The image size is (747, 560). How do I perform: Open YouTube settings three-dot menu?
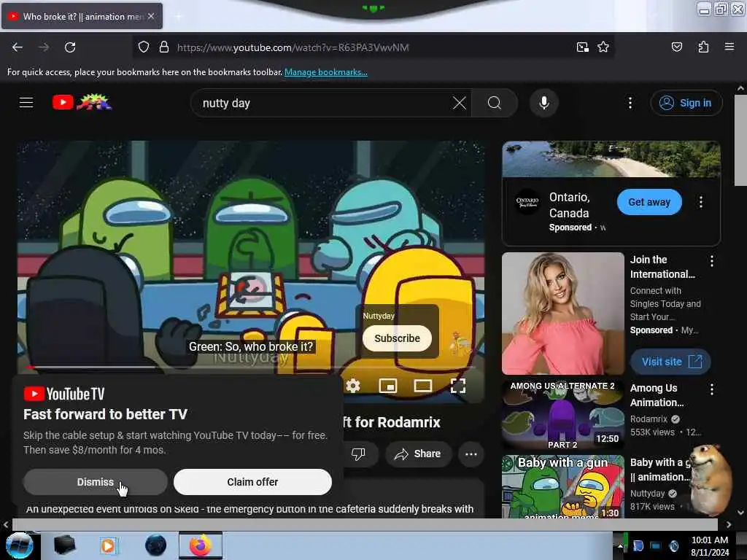click(x=630, y=103)
